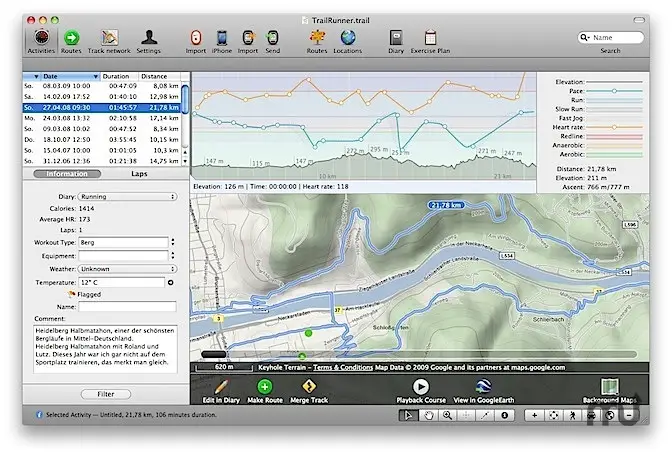The width and height of the screenshot is (672, 456).
Task: Click the triangle left of Date header
Action: [36, 76]
